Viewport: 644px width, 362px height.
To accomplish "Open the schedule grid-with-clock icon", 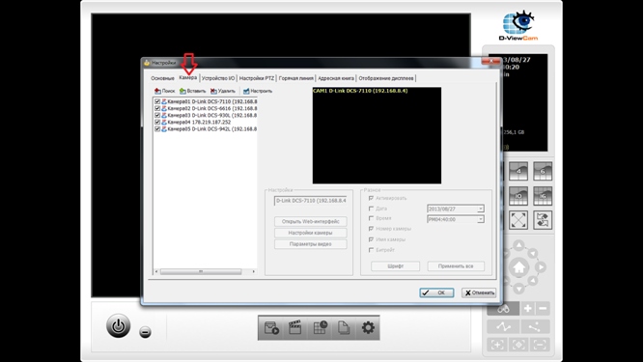I will (320, 327).
